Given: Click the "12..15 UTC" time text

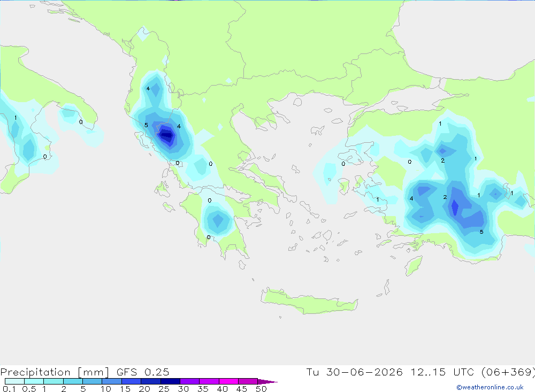Looking at the screenshot, I should 442,372.
